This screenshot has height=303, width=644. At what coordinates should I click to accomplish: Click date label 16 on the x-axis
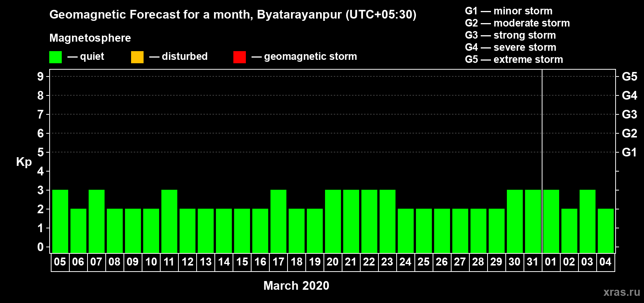pos(260,262)
